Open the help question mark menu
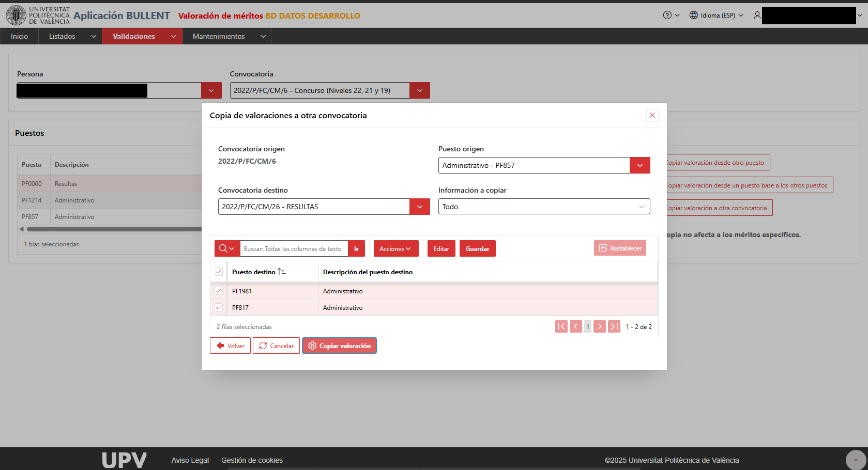The image size is (868, 470). coord(671,15)
